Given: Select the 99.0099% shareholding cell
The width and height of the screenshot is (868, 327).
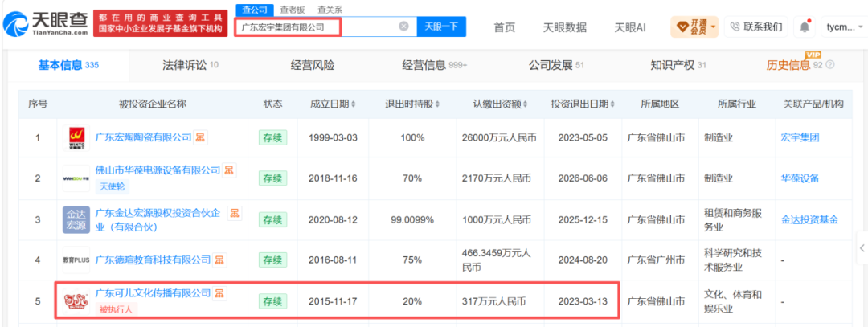Looking at the screenshot, I should pyautogui.click(x=411, y=219).
